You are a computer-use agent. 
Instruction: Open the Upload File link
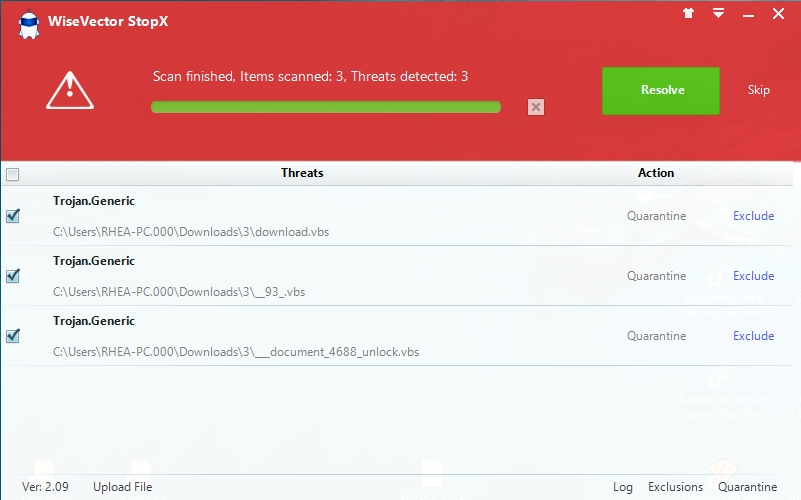123,487
